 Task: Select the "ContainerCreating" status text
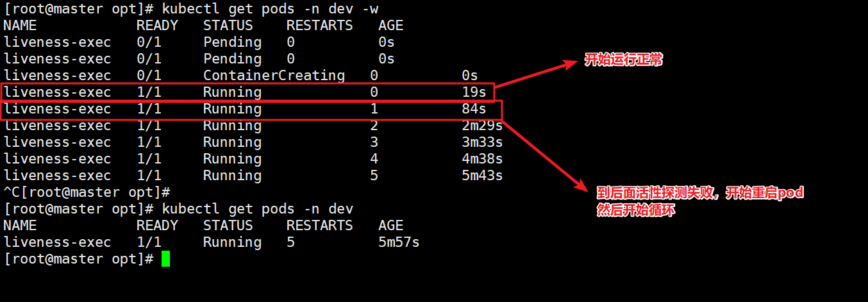point(274,76)
